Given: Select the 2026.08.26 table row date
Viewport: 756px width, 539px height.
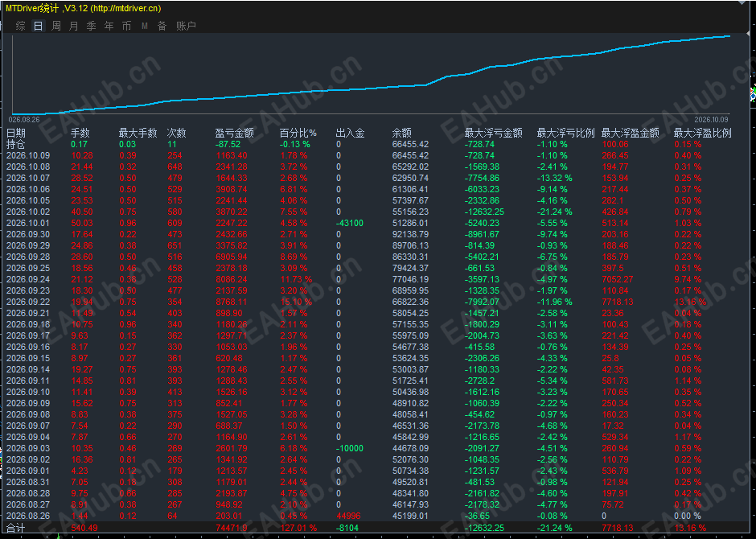Looking at the screenshot, I should coord(28,516).
